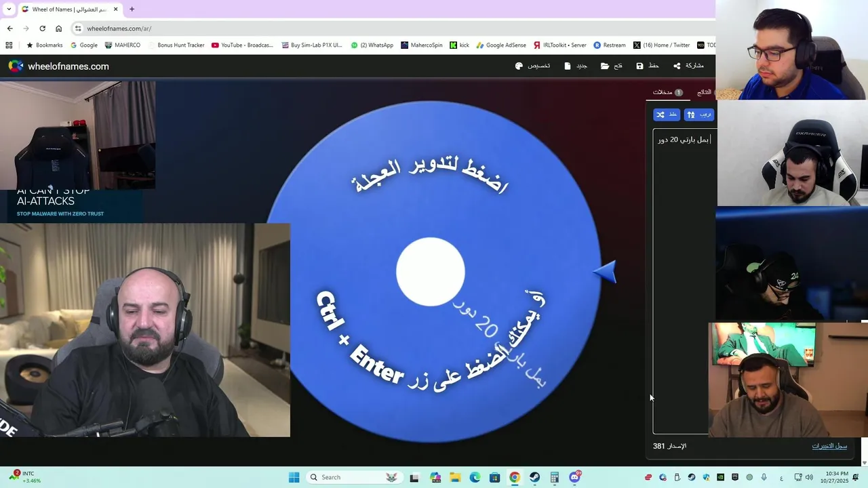Open Steam from the taskbar
This screenshot has width=868, height=488.
click(x=534, y=477)
